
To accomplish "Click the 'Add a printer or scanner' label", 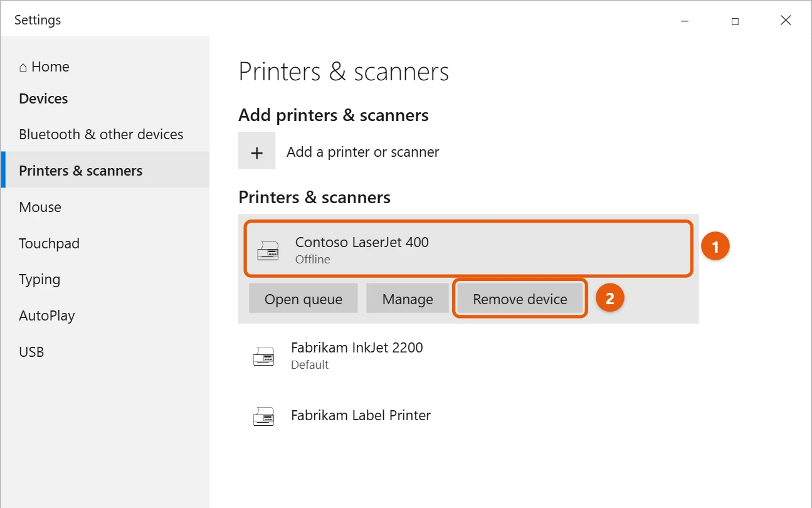I will click(x=362, y=152).
